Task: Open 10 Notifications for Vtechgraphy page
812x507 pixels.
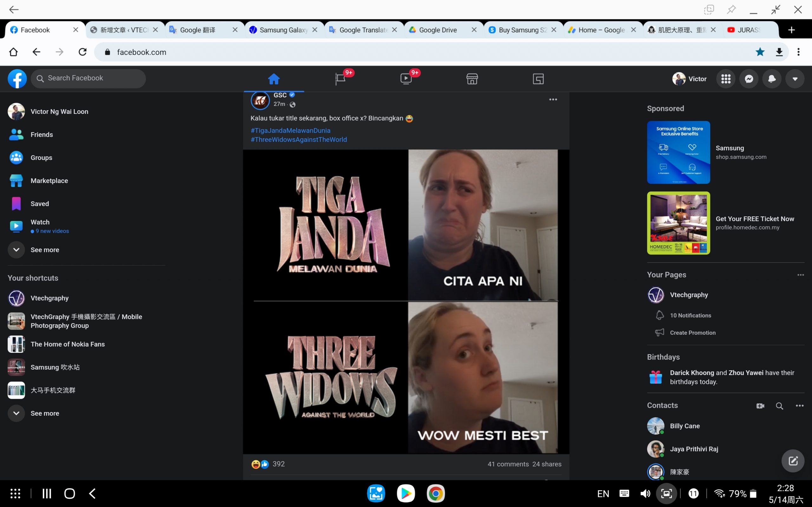Action: [x=690, y=316]
